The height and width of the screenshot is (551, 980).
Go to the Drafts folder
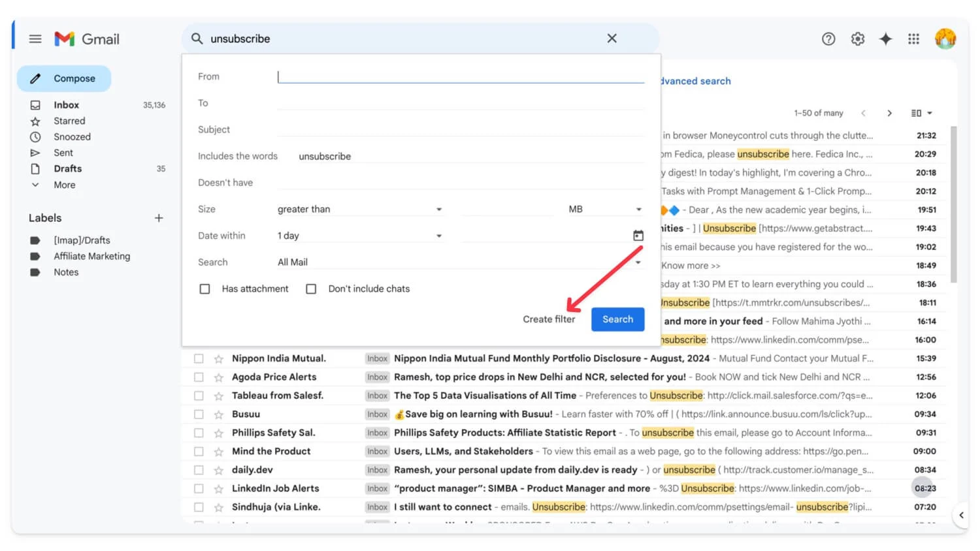[68, 169]
